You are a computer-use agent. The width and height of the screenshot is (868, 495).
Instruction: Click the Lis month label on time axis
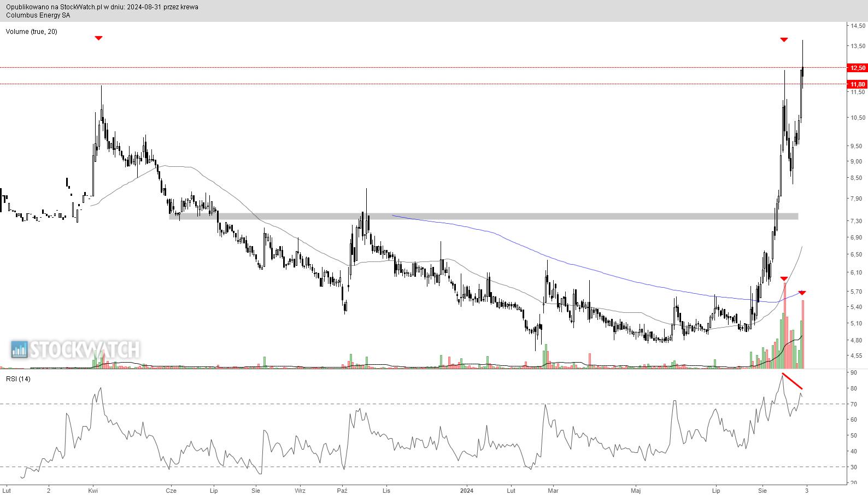coord(386,491)
